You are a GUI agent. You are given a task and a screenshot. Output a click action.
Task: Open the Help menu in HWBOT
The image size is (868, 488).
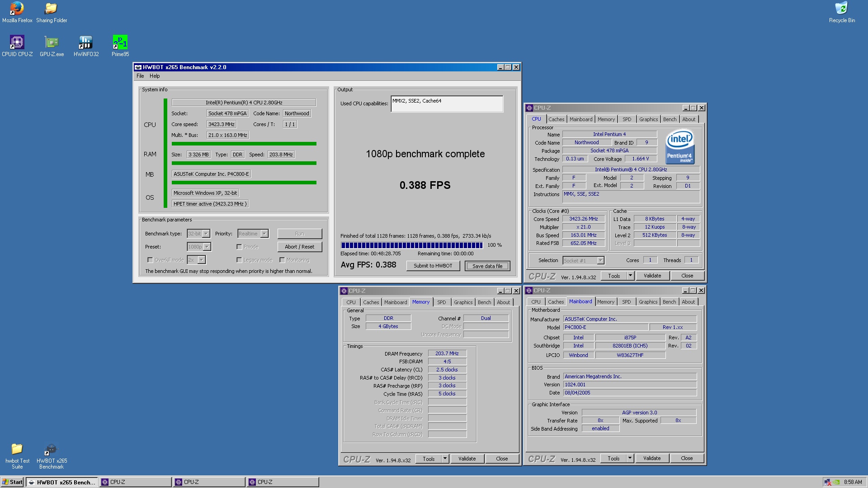155,76
